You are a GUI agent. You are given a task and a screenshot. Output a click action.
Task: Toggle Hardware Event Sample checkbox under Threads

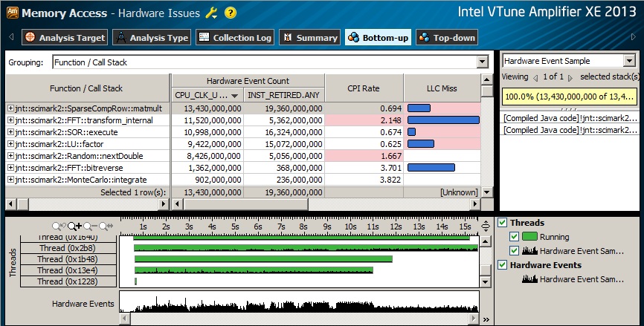(x=514, y=250)
